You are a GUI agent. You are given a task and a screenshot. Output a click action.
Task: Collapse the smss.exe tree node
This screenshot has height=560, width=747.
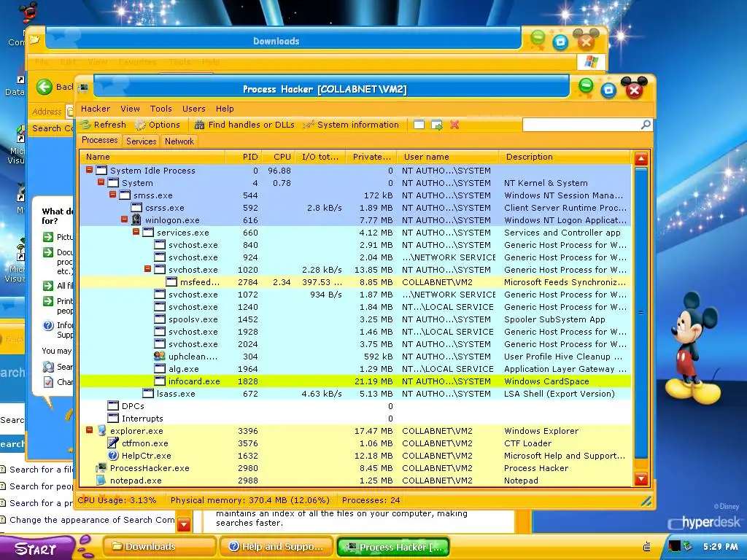click(x=112, y=194)
